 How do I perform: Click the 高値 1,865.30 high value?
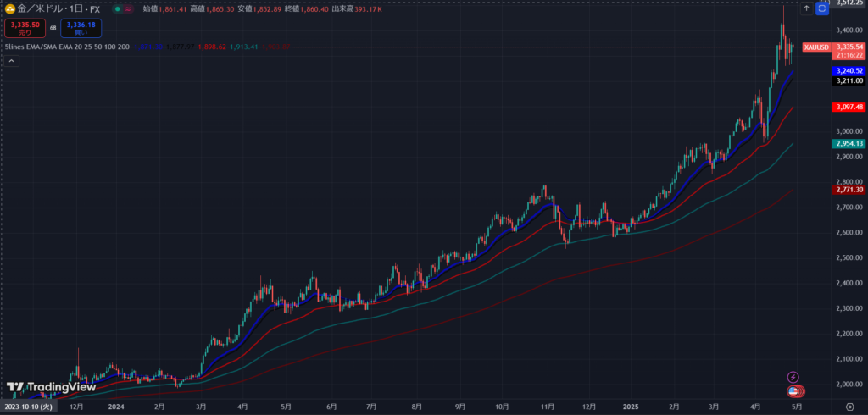pyautogui.click(x=211, y=9)
